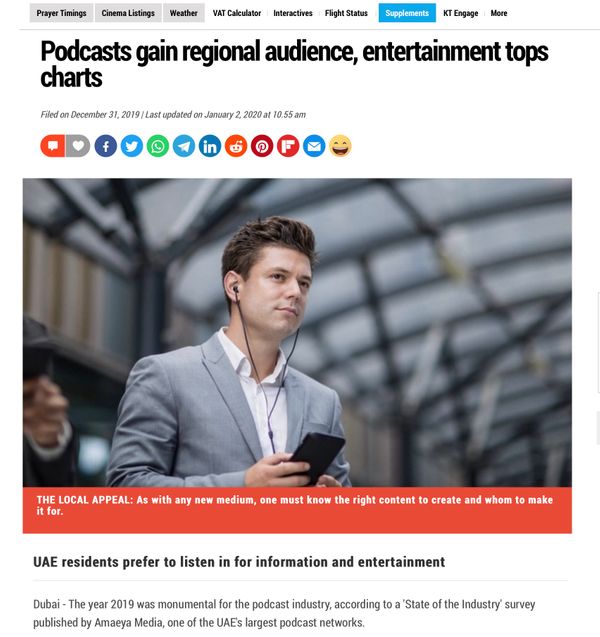Expand the More menu
600x637 pixels.
click(499, 13)
